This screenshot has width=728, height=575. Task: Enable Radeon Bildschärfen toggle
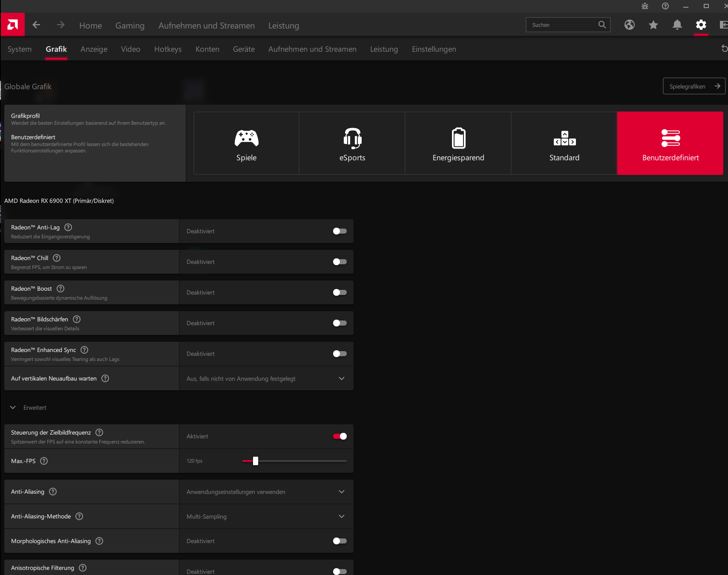click(340, 323)
